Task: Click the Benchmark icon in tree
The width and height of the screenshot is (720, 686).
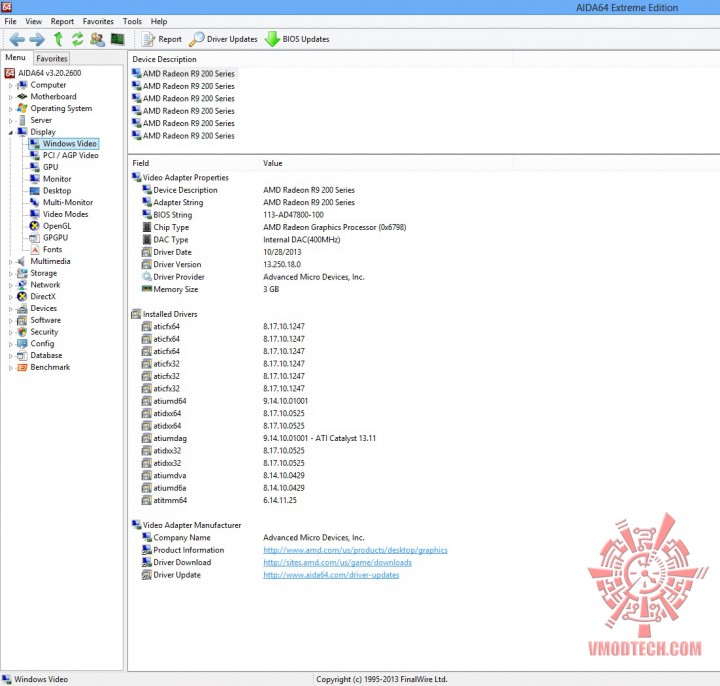Action: tap(22, 367)
